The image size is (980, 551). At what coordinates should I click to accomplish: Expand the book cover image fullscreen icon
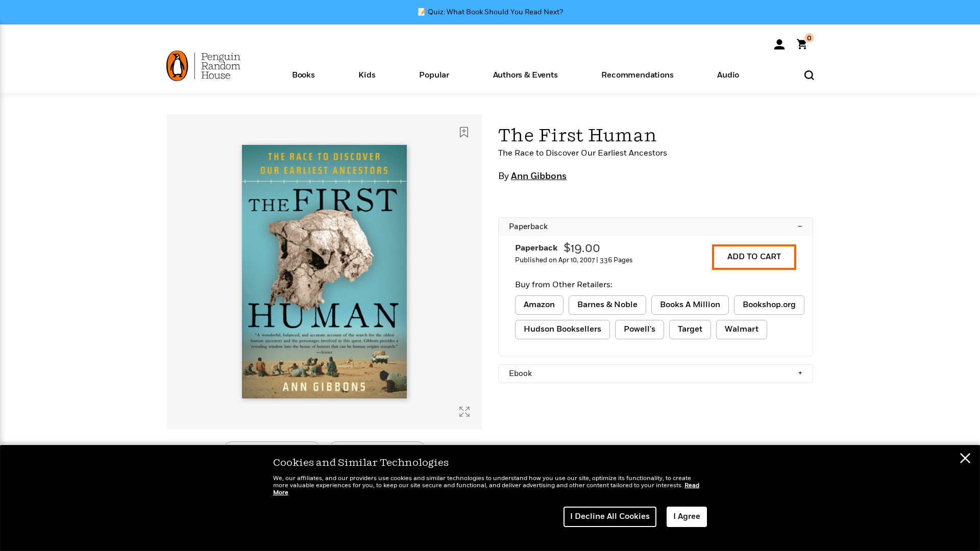(464, 412)
